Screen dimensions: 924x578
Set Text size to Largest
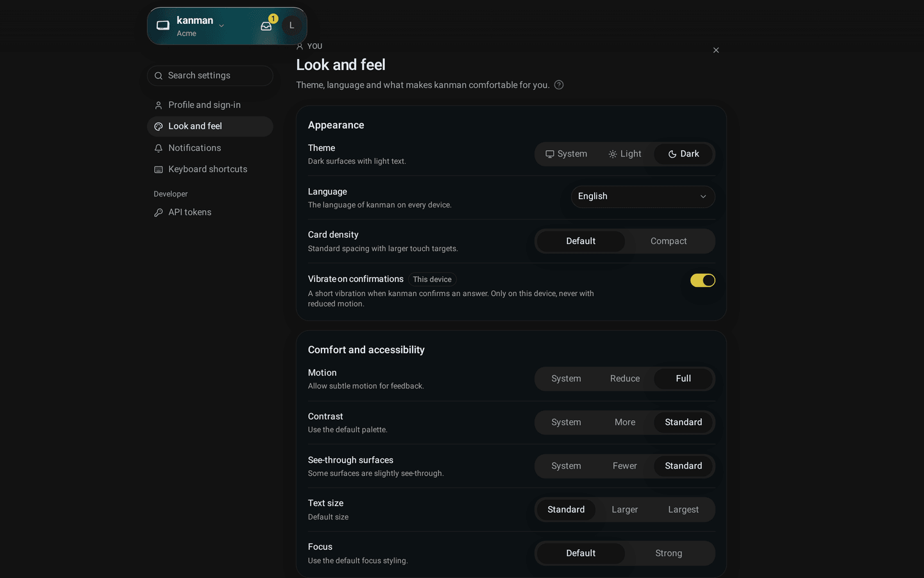[683, 510]
